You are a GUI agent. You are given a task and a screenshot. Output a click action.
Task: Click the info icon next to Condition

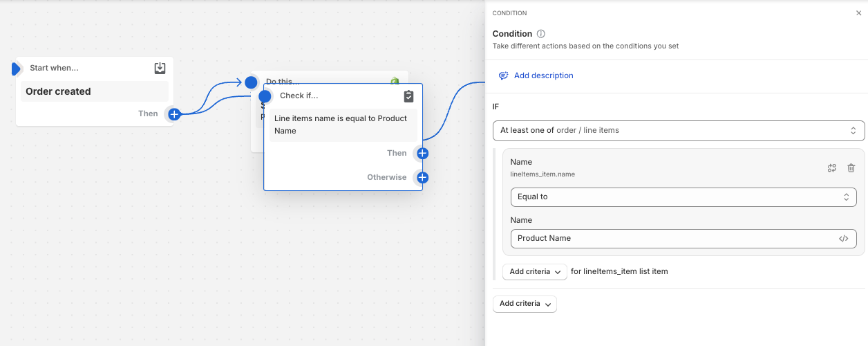541,34
